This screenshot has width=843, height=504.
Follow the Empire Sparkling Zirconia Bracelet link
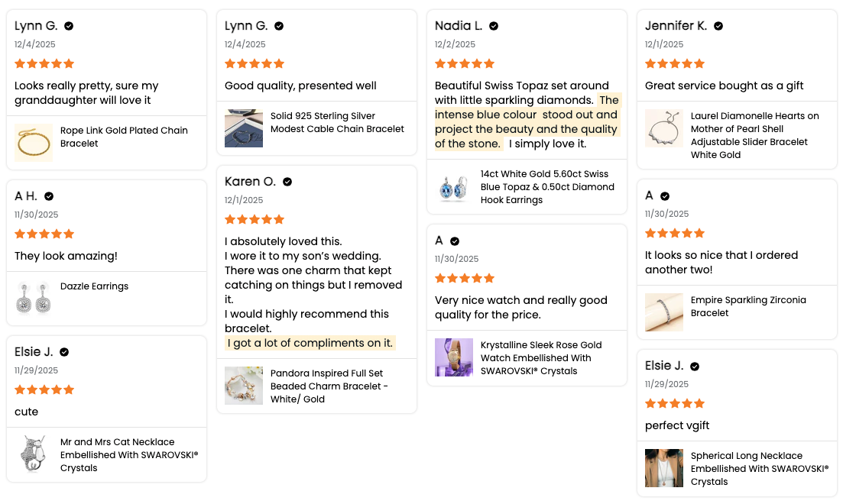click(x=747, y=306)
